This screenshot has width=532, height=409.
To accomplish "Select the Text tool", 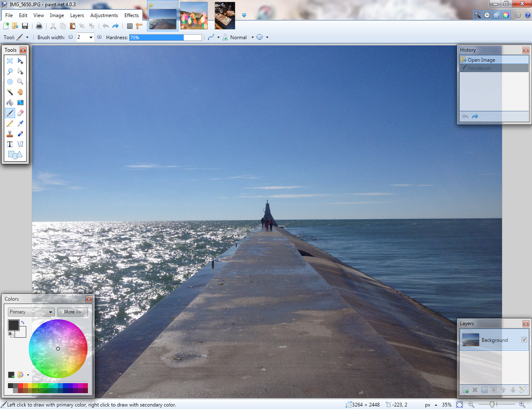I will point(10,144).
